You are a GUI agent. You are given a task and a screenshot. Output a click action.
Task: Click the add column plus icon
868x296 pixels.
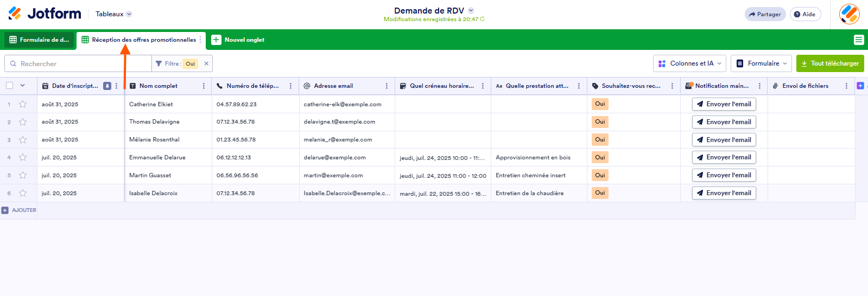tap(860, 86)
